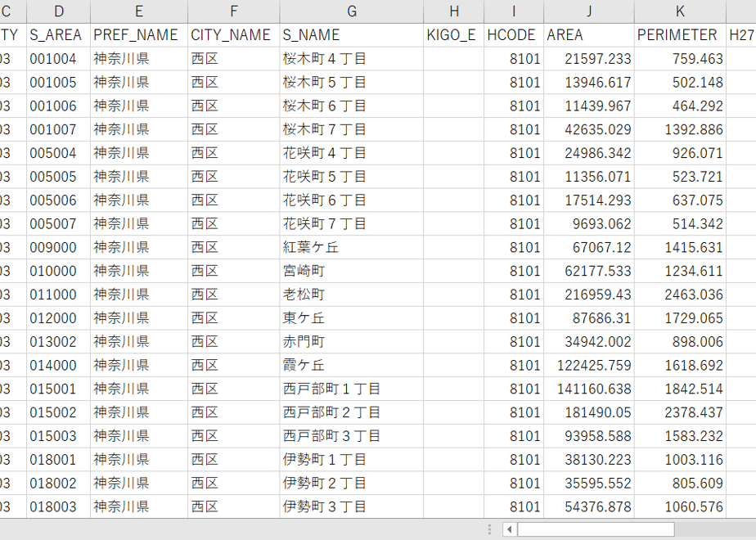Select AREA value 42635.029
756x540 pixels.
pyautogui.click(x=589, y=129)
